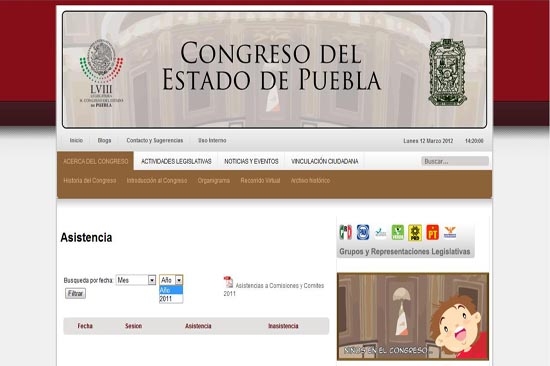Click the Asistencia page heading
Image resolution: width=550 pixels, height=366 pixels.
pos(86,238)
